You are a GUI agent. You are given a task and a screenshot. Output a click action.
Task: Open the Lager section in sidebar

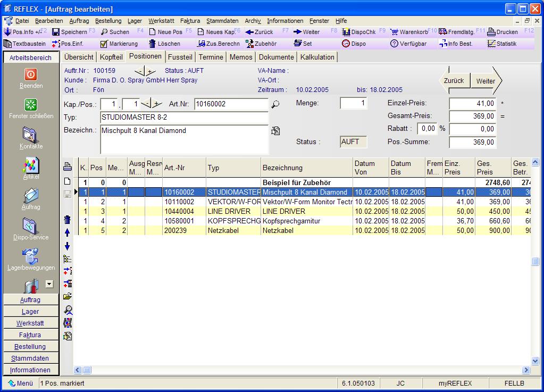(x=30, y=312)
